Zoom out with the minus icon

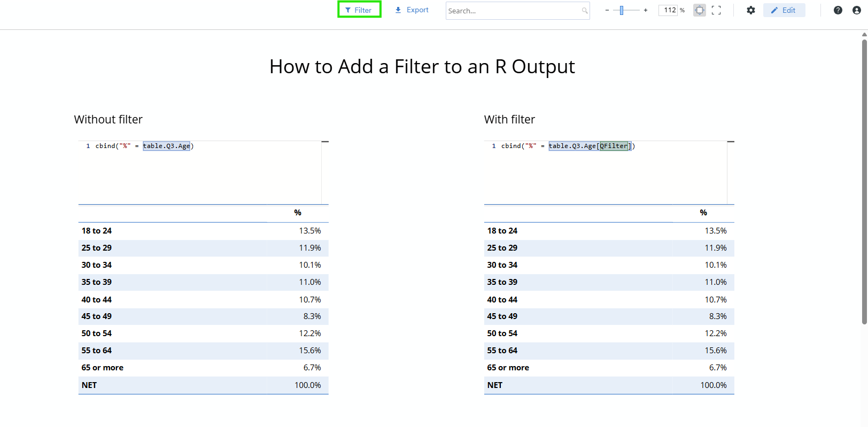[x=607, y=10]
